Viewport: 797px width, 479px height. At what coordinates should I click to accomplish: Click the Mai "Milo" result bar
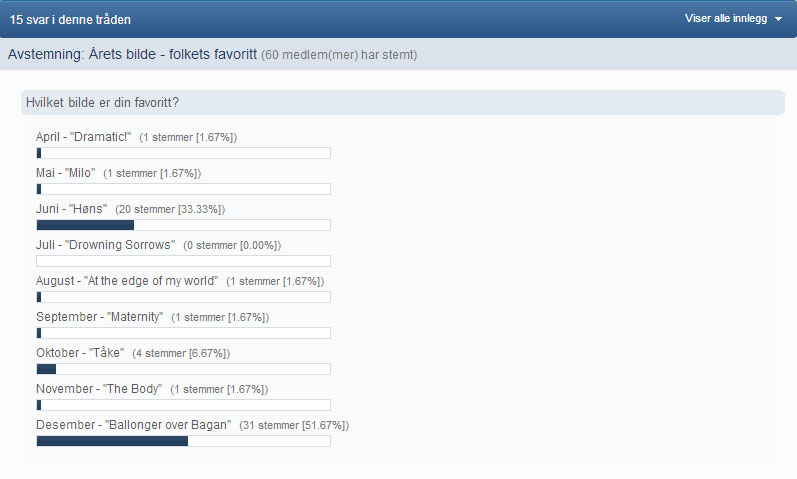pyautogui.click(x=183, y=189)
